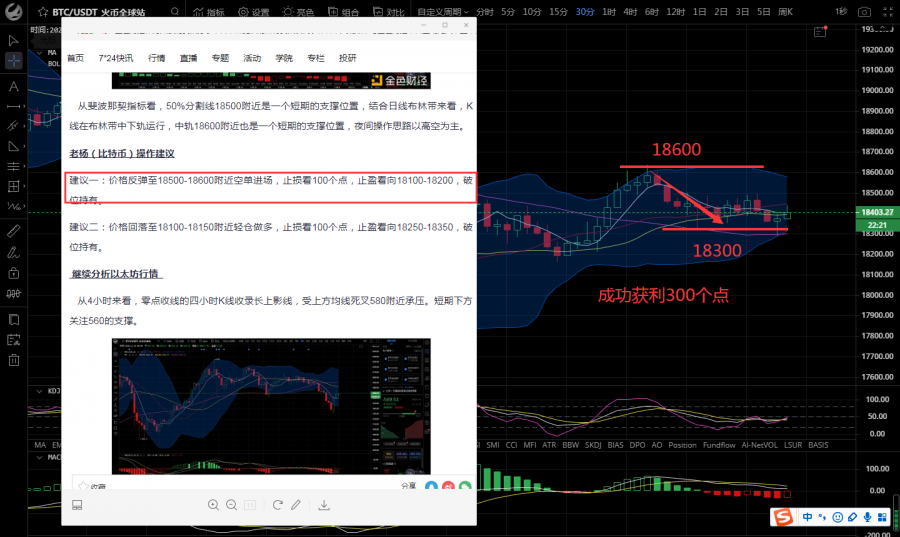Click Sogou input method S icon
The width and height of the screenshot is (900, 537).
point(783,517)
